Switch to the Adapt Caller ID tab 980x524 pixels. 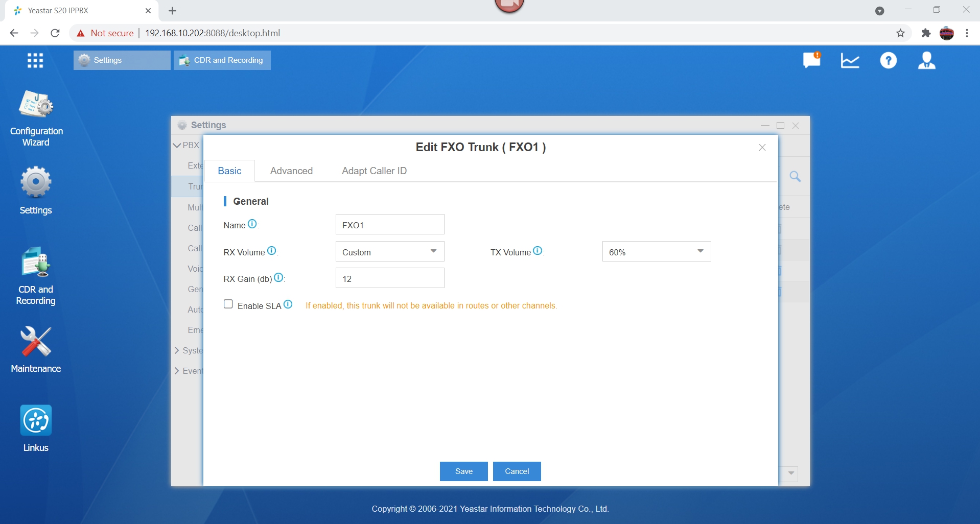[x=374, y=171]
